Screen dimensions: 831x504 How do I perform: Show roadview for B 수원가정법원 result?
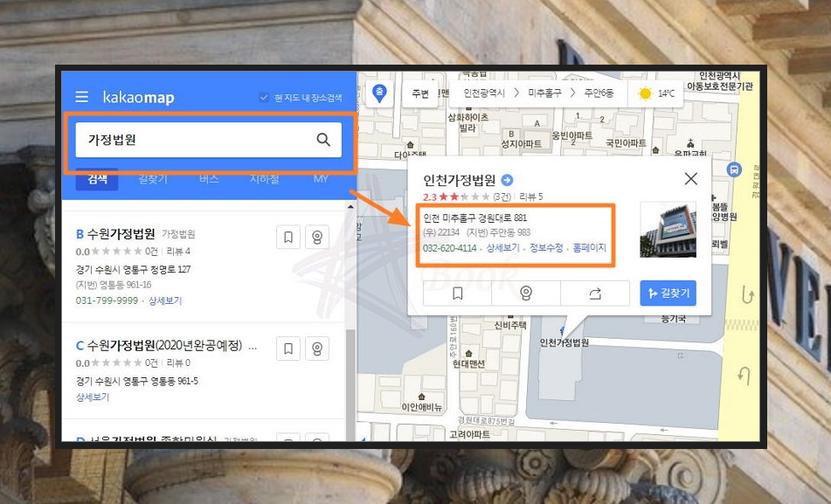click(317, 237)
